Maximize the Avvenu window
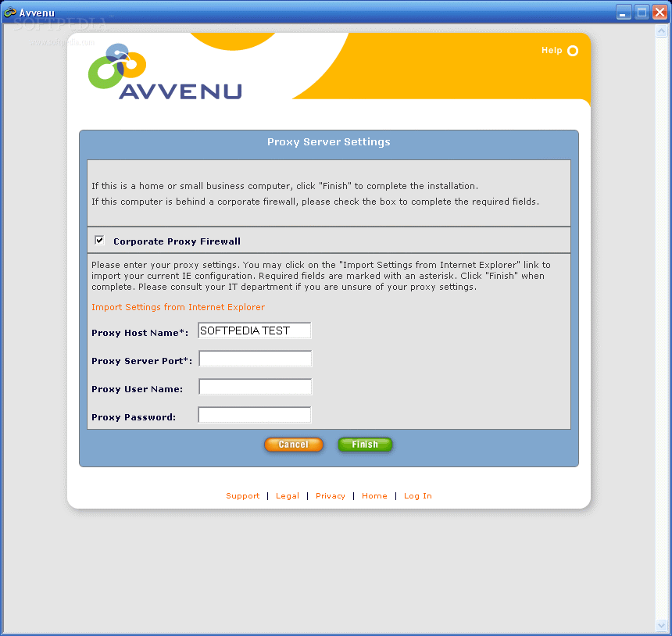The width and height of the screenshot is (672, 636). pos(642,12)
